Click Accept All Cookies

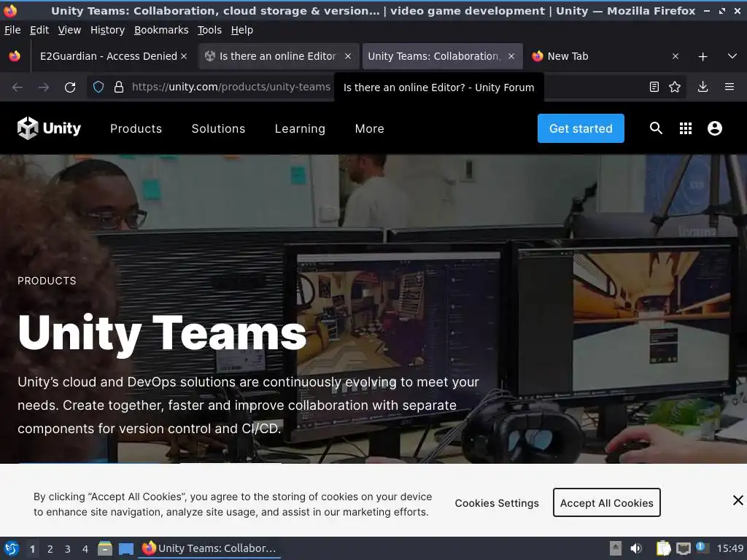coord(606,503)
